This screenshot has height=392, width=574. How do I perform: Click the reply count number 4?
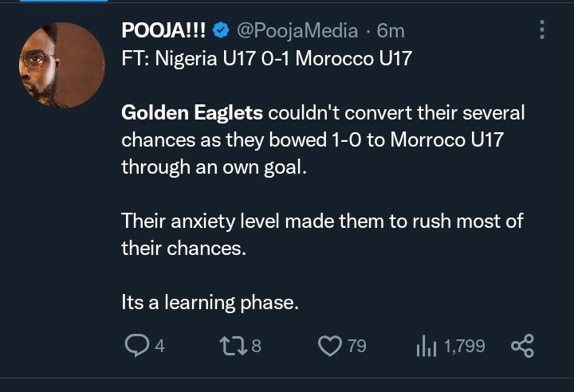[x=159, y=346]
